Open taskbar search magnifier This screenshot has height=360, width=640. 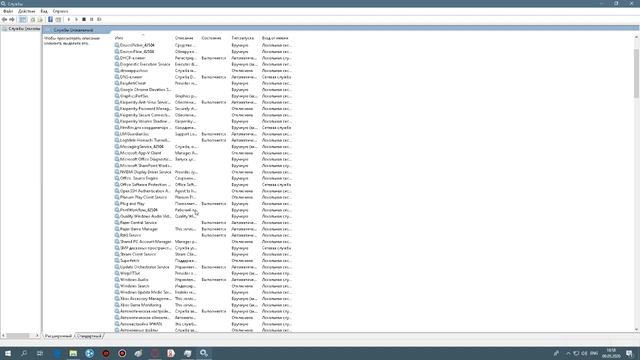click(24, 353)
